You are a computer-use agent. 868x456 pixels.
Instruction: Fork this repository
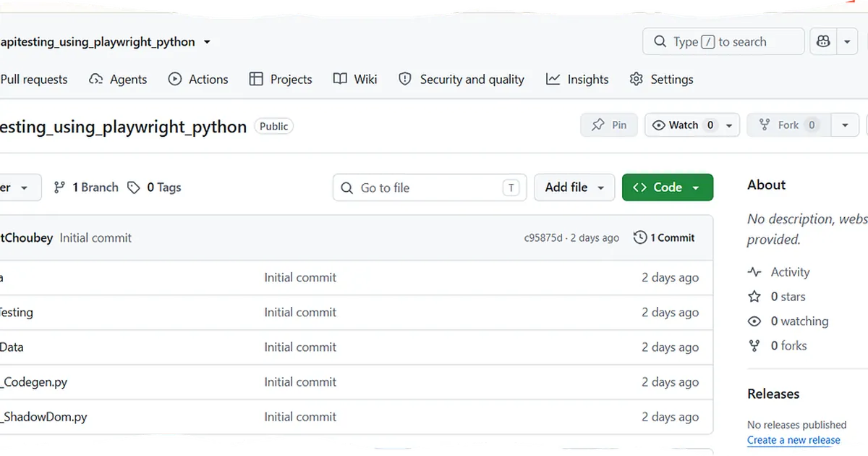click(789, 125)
